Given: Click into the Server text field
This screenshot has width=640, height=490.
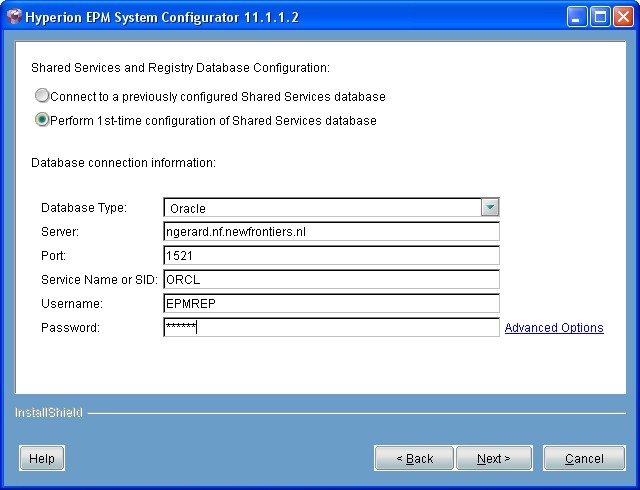Looking at the screenshot, I should click(x=331, y=232).
